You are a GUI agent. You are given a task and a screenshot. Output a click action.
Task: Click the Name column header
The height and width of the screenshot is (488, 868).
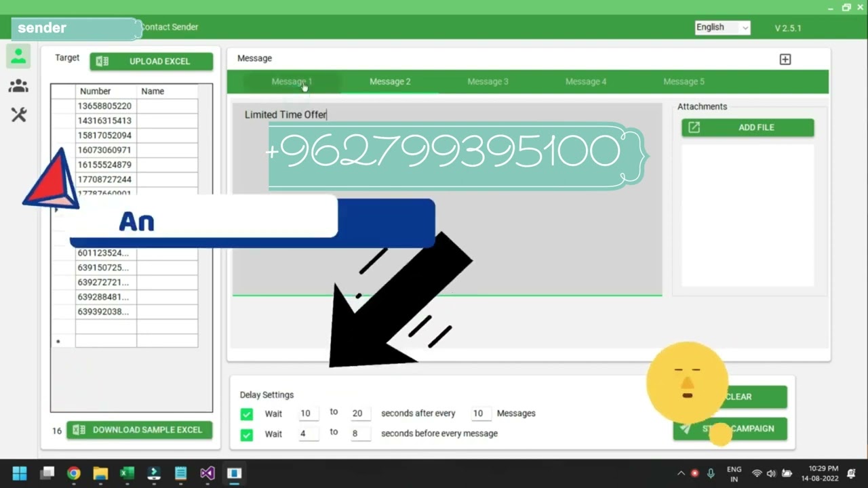click(x=167, y=91)
